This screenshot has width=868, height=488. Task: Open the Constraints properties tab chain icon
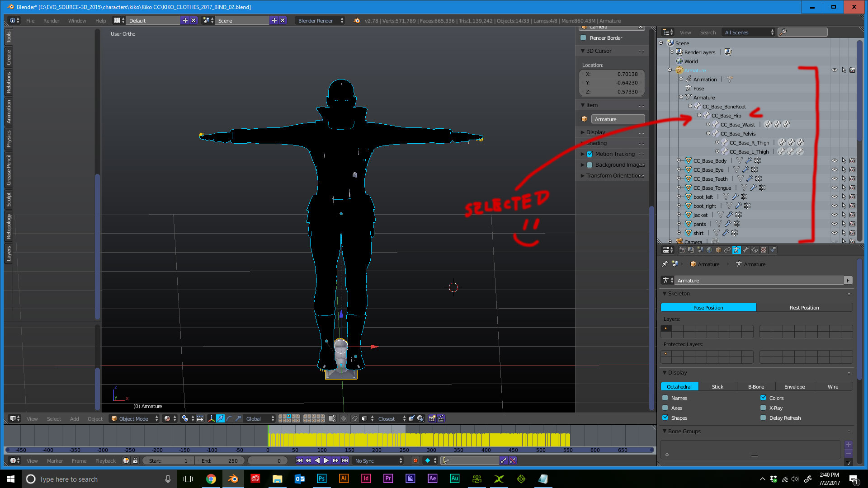tap(727, 250)
